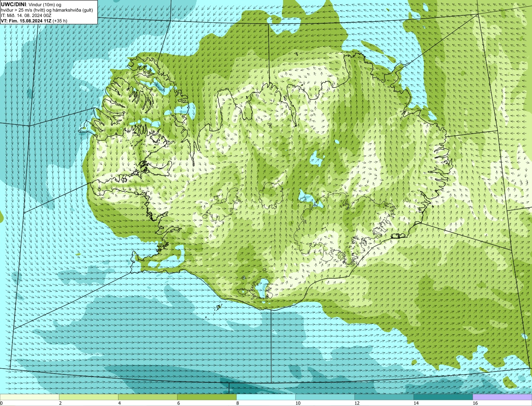Click the lavender legend swatch above 16
Screen dimensions: 532x406
(502, 397)
